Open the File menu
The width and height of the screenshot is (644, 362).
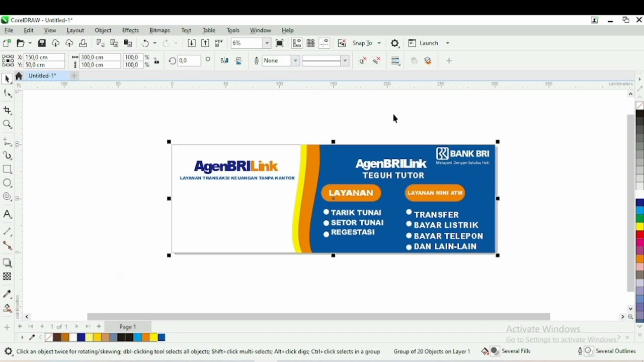click(9, 30)
